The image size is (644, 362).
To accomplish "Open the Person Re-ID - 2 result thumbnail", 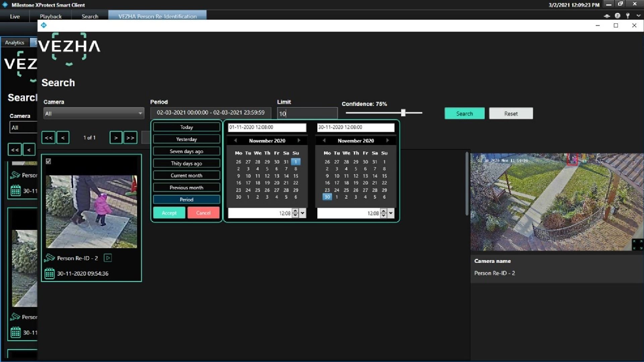I will click(91, 212).
